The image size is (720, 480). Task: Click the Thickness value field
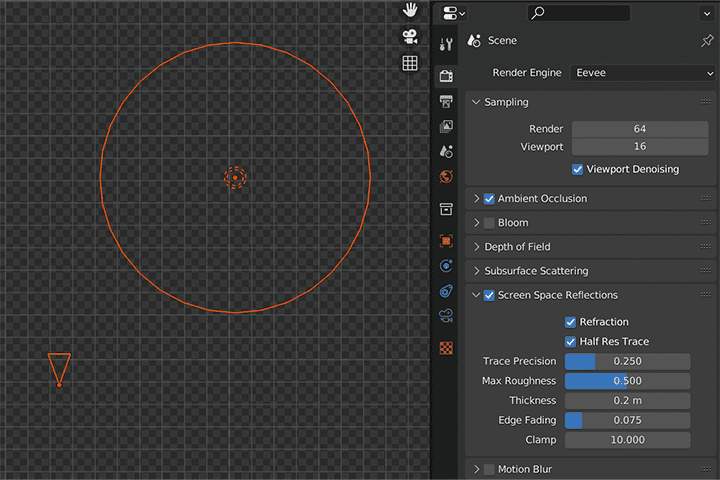click(x=627, y=401)
